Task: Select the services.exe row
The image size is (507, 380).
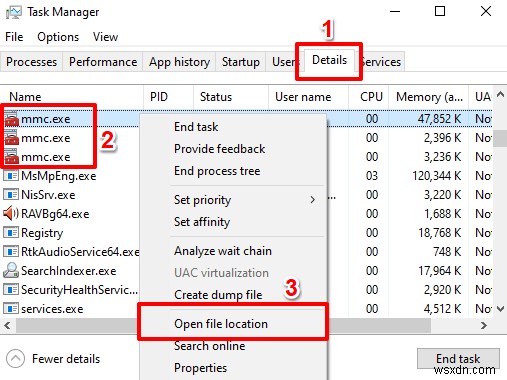Action: (x=246, y=309)
